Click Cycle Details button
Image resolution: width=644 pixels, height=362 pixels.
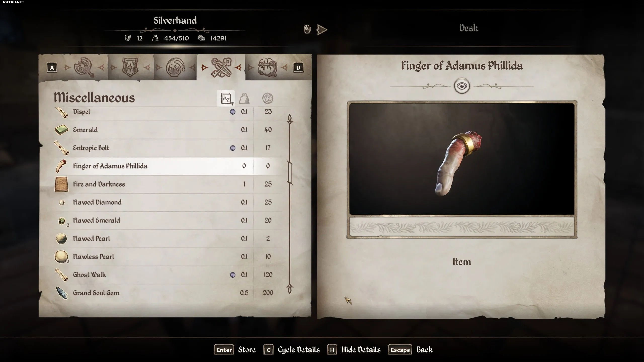(292, 350)
